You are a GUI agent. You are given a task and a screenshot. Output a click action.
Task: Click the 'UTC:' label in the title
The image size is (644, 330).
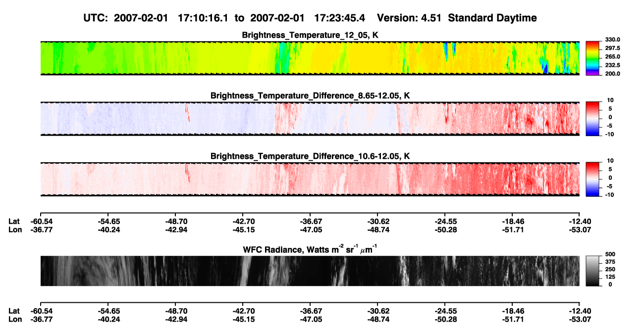pos(97,18)
